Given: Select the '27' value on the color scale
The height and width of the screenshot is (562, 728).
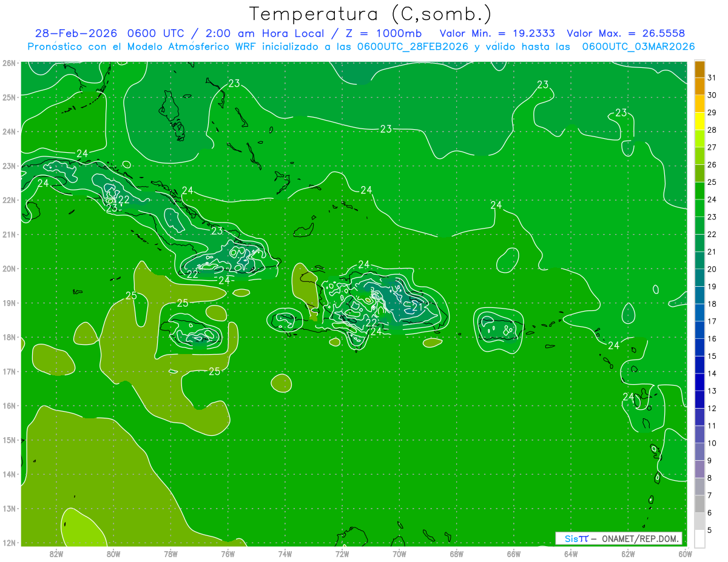Looking at the screenshot, I should click(x=712, y=147).
